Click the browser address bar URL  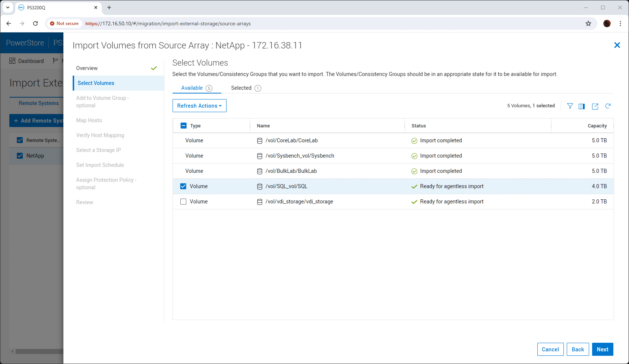tap(168, 23)
